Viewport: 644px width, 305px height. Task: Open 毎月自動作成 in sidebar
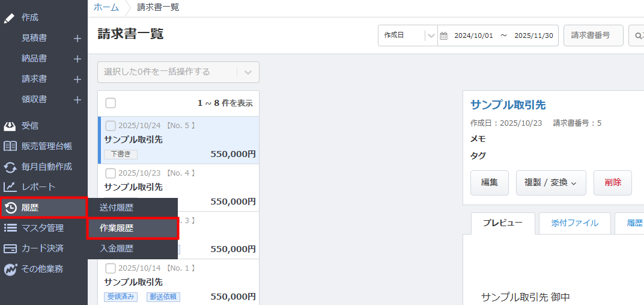(46, 167)
